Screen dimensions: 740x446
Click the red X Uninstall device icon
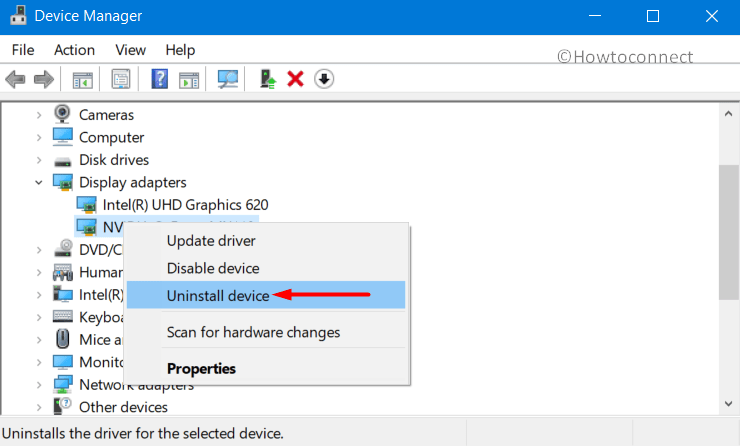(x=295, y=79)
